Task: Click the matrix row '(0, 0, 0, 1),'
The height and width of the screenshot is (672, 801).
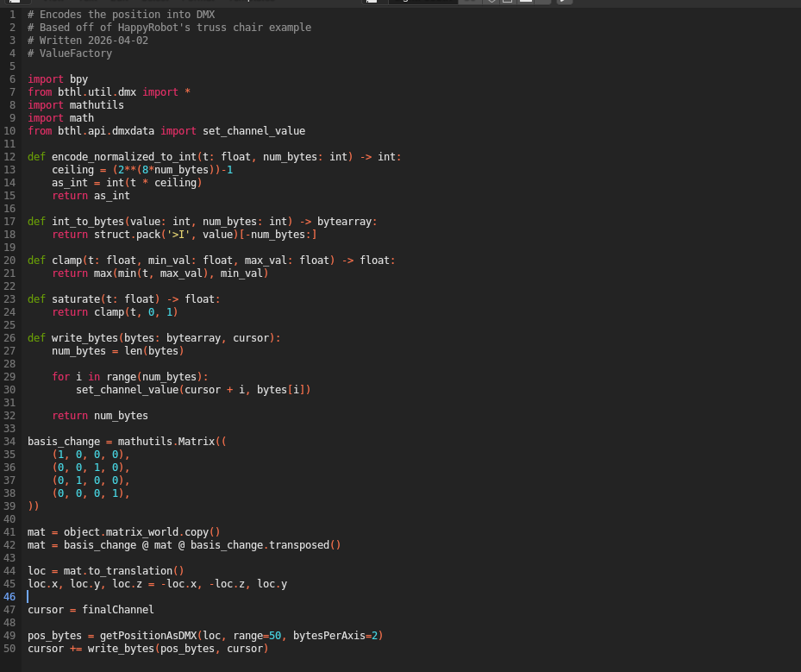Action: [91, 493]
